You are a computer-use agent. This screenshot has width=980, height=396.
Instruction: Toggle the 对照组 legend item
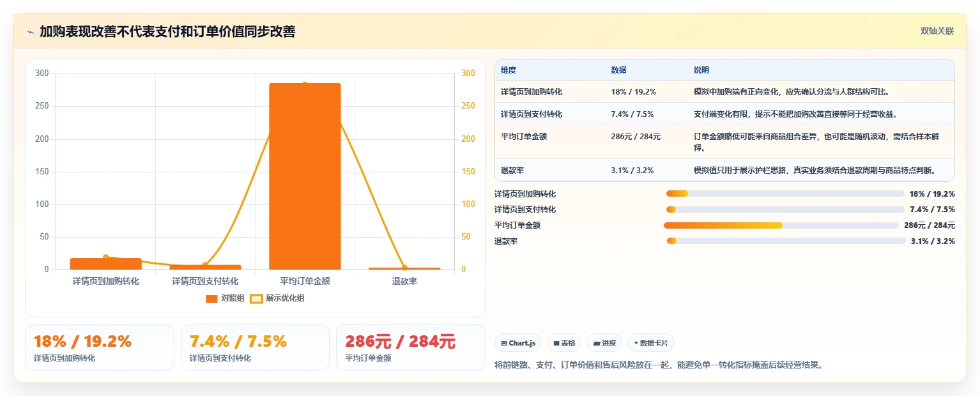point(225,298)
